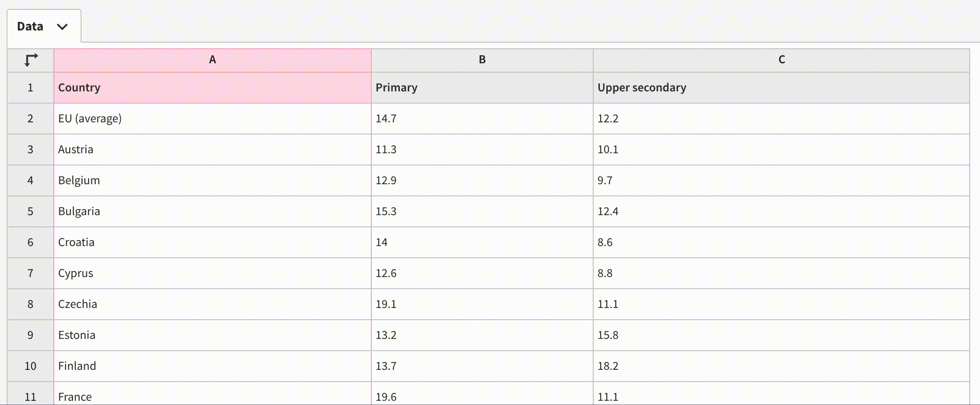Switch to the Data tab

[30, 27]
